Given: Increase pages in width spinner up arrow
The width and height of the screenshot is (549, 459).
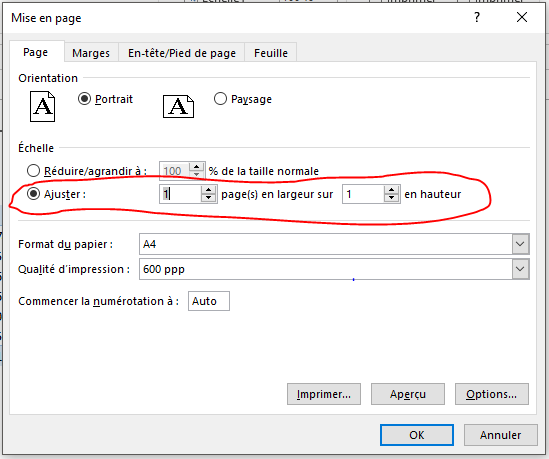Looking at the screenshot, I should (208, 190).
